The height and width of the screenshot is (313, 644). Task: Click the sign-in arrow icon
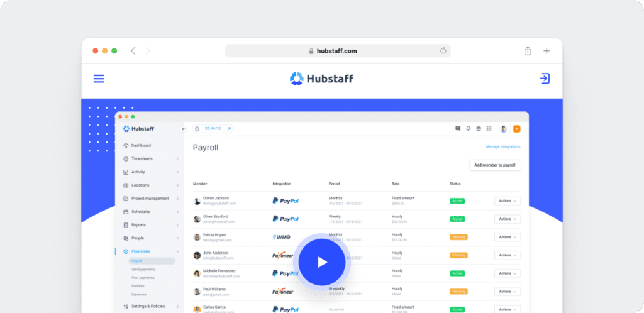click(545, 79)
